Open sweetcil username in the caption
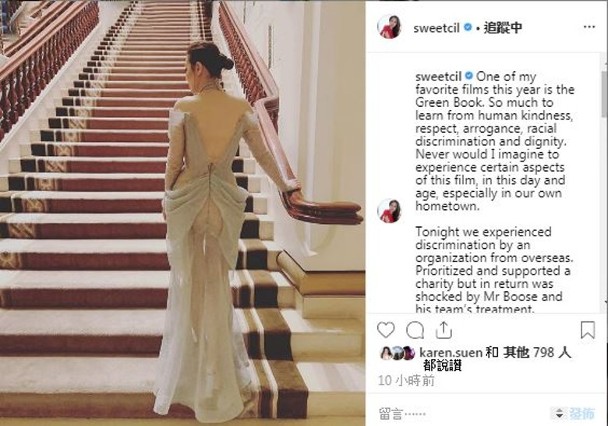Image resolution: width=608 pixels, height=426 pixels. click(438, 76)
